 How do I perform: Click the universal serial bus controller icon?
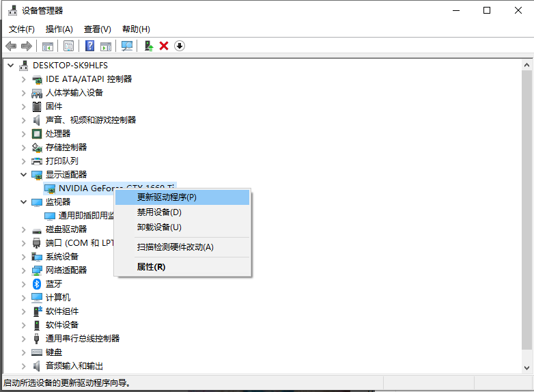(x=36, y=339)
